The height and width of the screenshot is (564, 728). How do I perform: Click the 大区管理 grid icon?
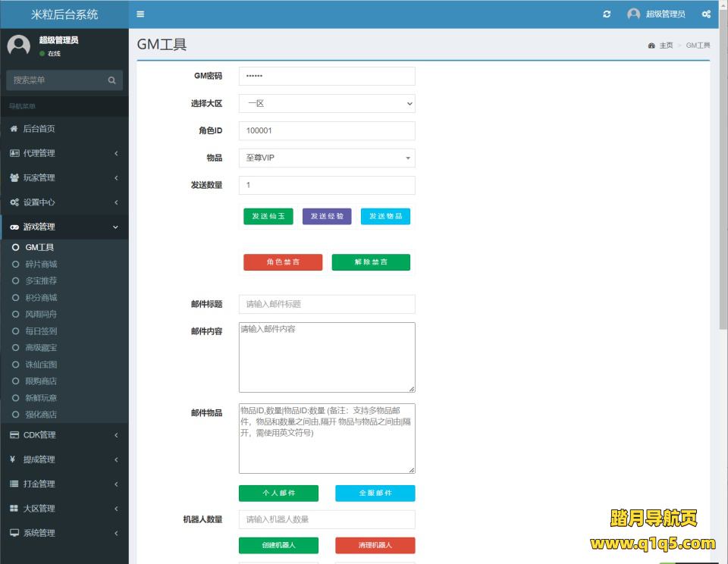[14, 509]
